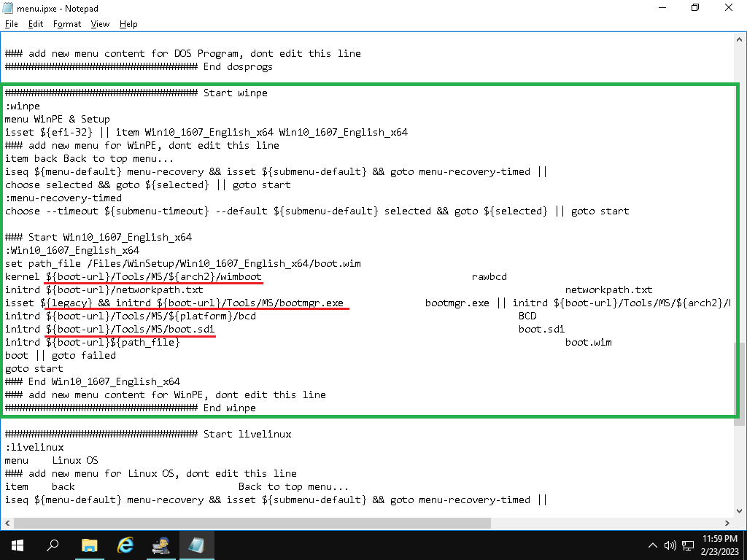Click the horizontal scrollbar right arrow
The image size is (747, 560).
[x=727, y=523]
